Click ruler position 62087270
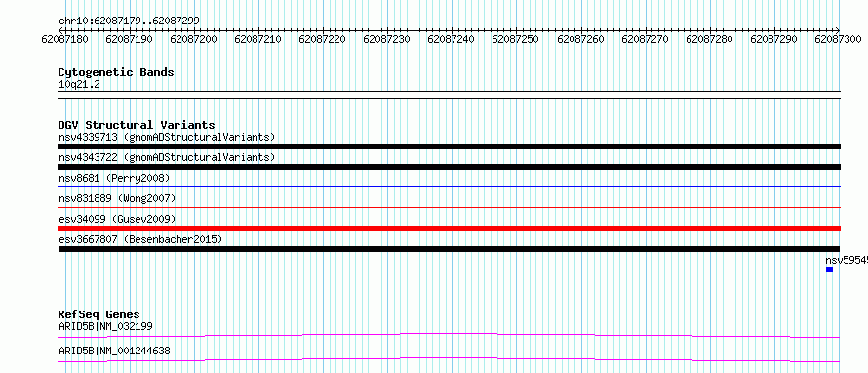868x373 pixels. point(645,39)
